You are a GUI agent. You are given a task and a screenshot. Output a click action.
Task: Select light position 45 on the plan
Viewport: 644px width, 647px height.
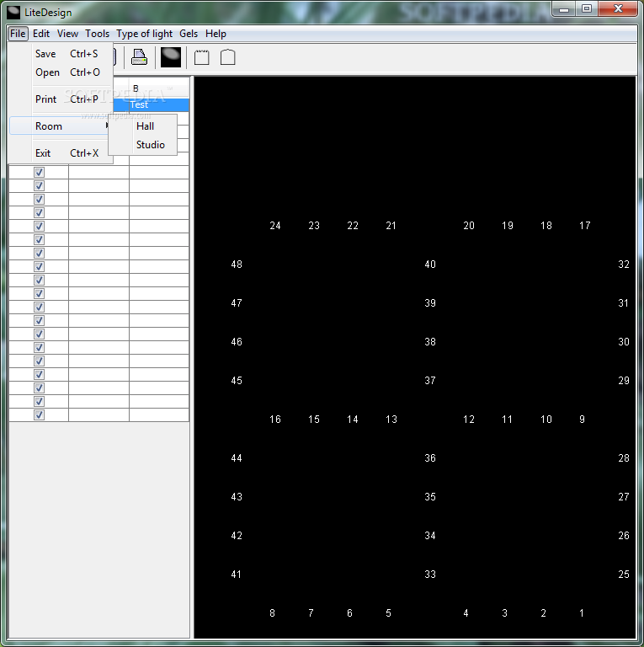[x=237, y=381]
